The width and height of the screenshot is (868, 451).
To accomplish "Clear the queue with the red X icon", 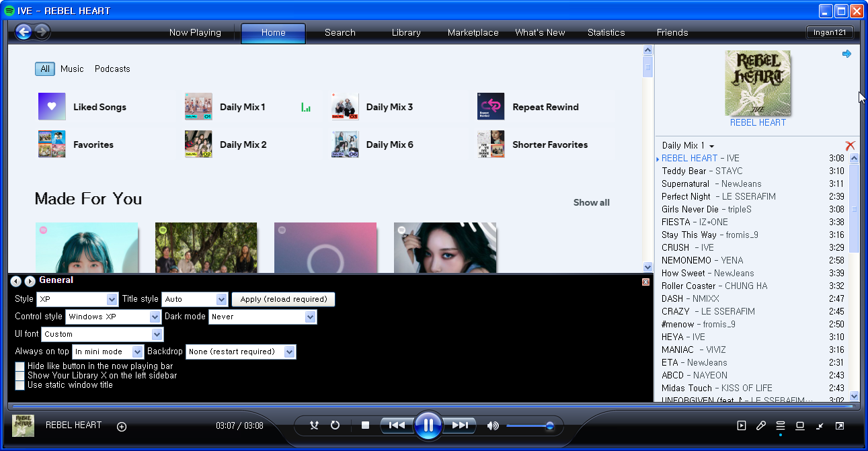I will click(x=850, y=145).
